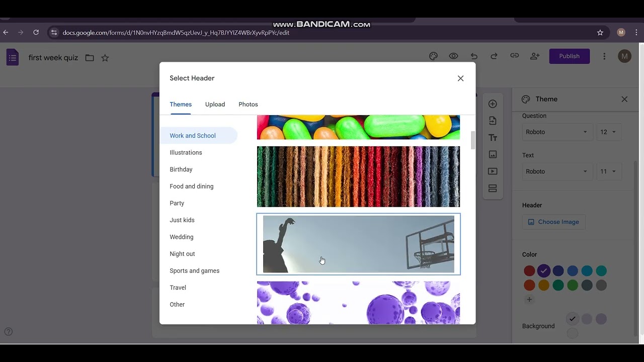Add image icon in side toolbar

[x=493, y=154]
